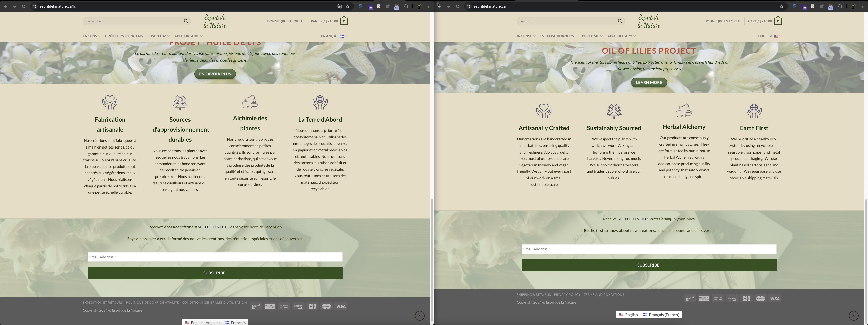Screen dimensions: 868x325
Task: Click the Visa payment icon in French footer
Action: (x=341, y=307)
